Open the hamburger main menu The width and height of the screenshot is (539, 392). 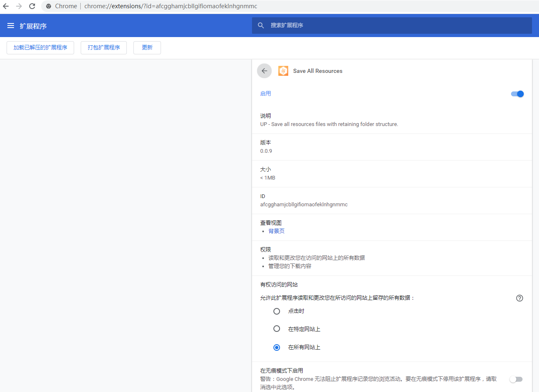click(x=11, y=26)
